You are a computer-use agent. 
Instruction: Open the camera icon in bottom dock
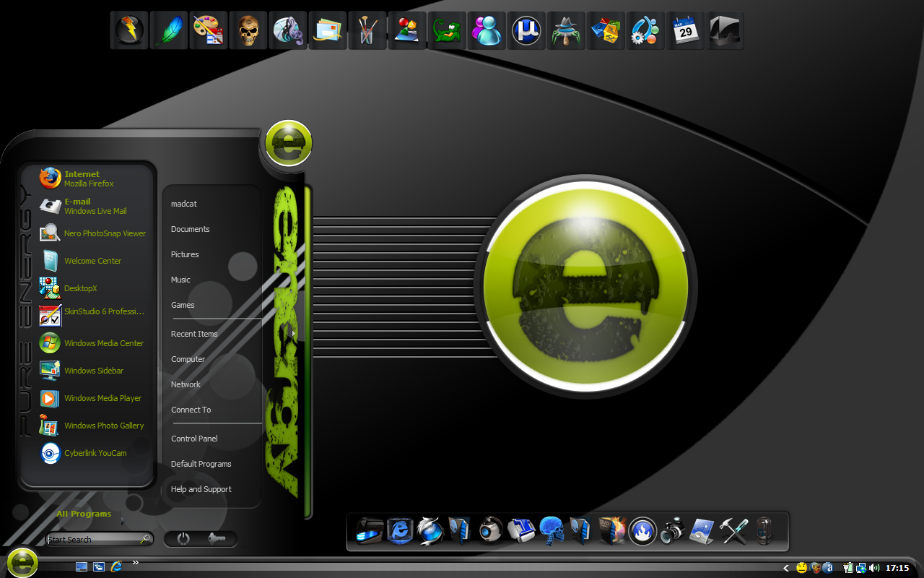pyautogui.click(x=673, y=531)
